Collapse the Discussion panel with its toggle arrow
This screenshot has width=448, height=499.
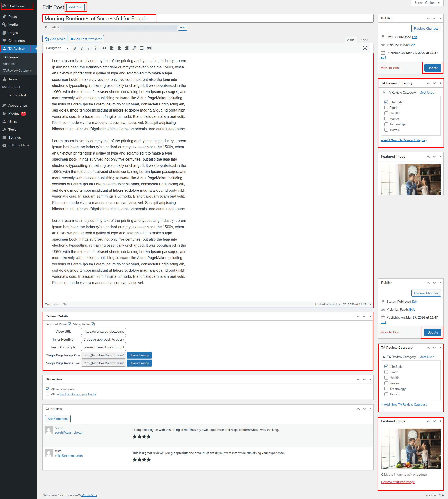click(370, 380)
